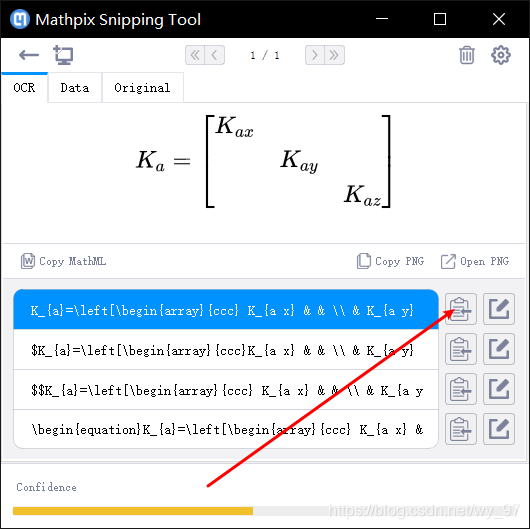The image size is (530, 529).
Task: Maximize the Mathpix window
Action: tap(440, 19)
